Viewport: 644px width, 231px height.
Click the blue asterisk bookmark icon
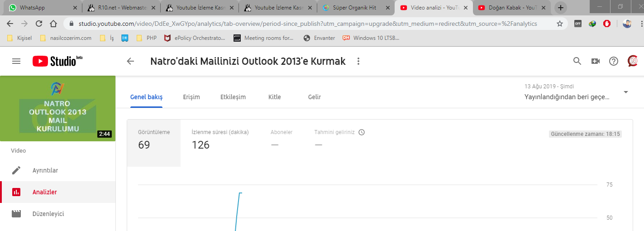click(x=124, y=38)
